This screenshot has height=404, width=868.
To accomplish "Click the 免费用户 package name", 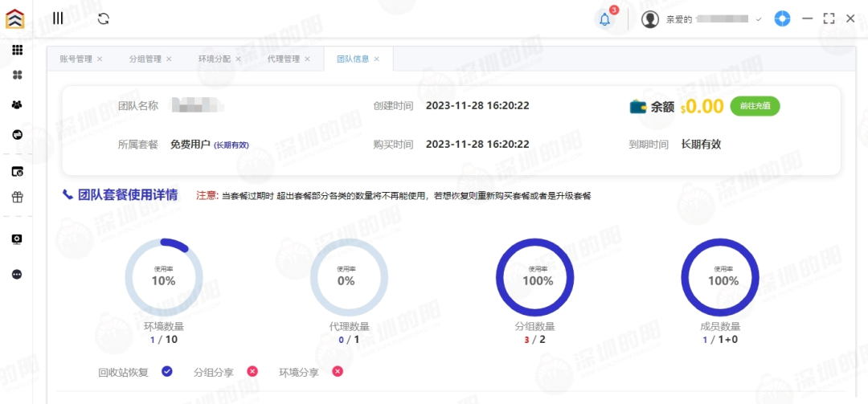I will click(190, 145).
